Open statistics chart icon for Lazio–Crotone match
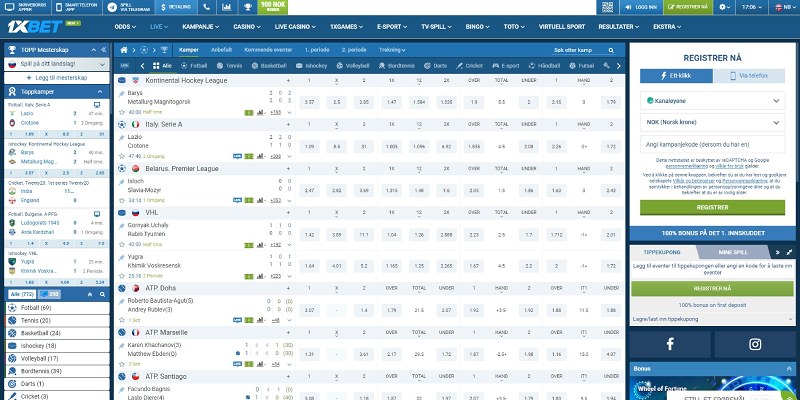The height and width of the screenshot is (400, 800). (260, 156)
